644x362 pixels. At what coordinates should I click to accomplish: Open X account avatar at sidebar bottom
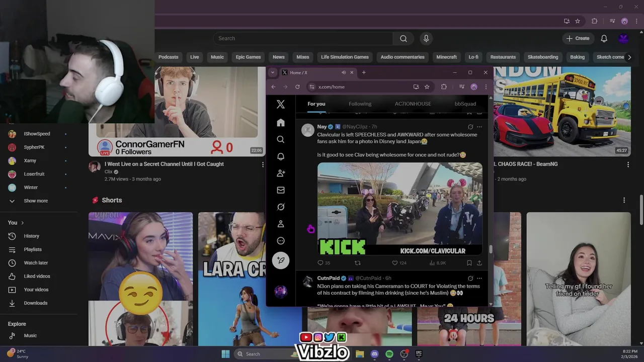tap(281, 291)
